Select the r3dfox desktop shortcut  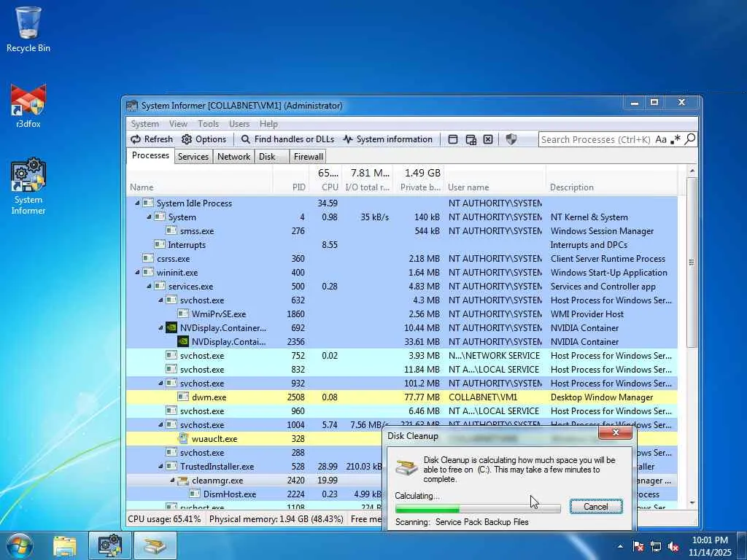click(x=28, y=106)
